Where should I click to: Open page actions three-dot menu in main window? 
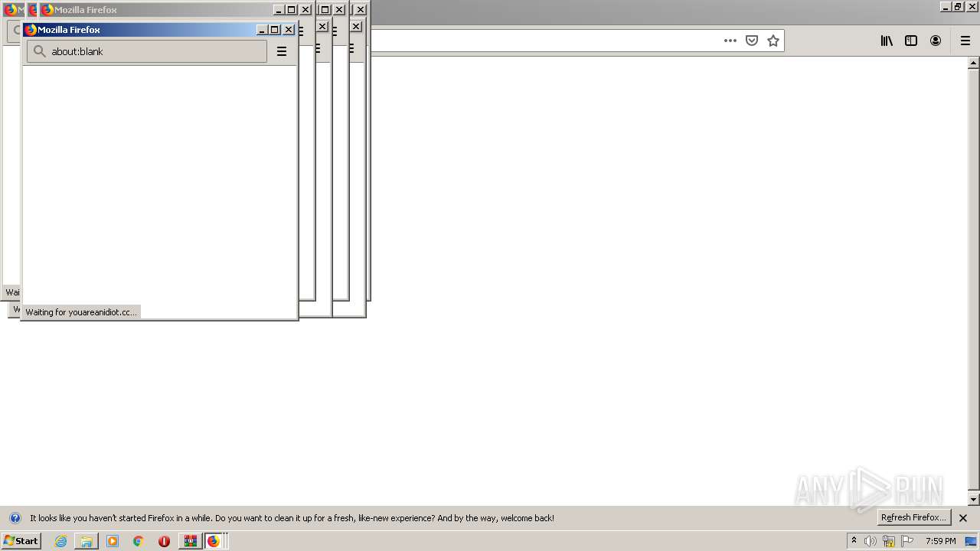click(x=730, y=41)
